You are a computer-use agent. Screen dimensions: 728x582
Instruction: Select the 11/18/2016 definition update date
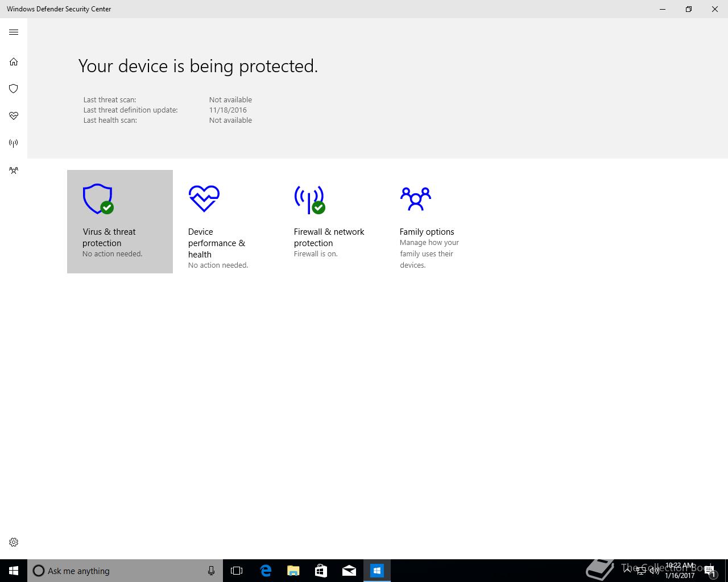228,110
